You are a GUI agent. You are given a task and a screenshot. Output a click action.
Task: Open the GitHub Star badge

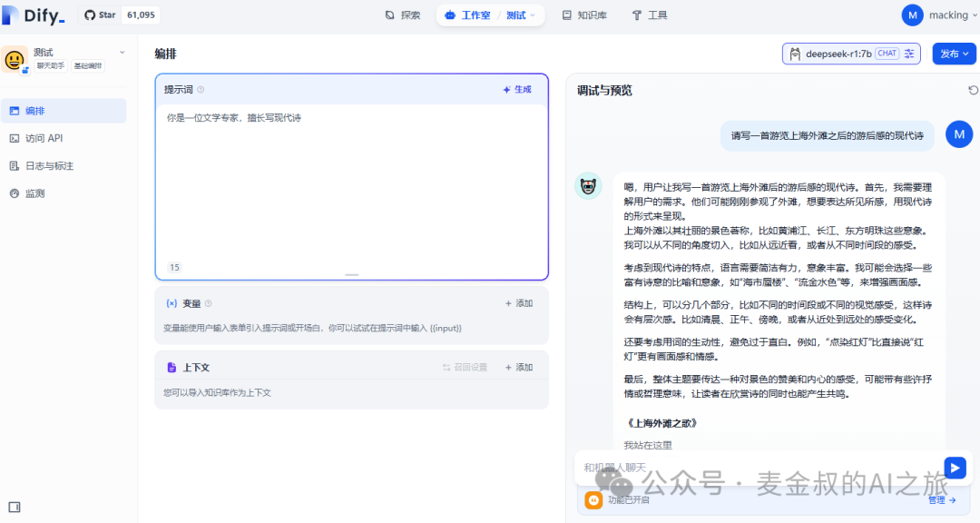(x=119, y=15)
